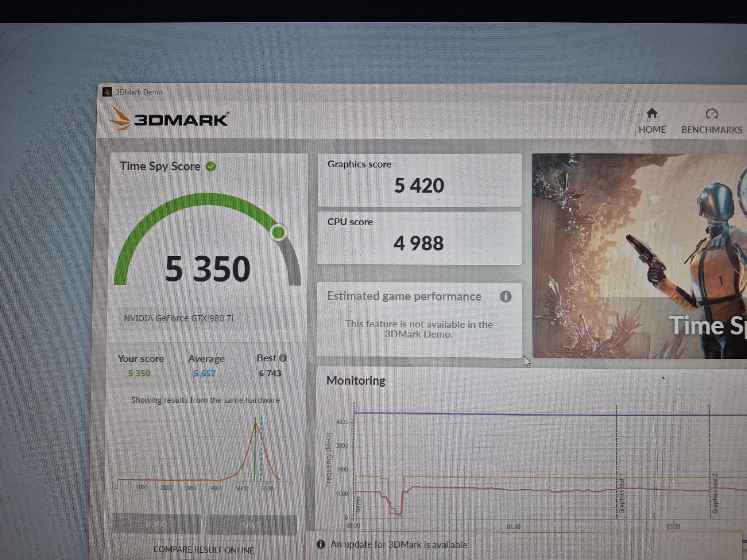Click the Graphics test 2 marker in monitoring chart
Image resolution: width=747 pixels, height=560 pixels.
click(x=715, y=493)
